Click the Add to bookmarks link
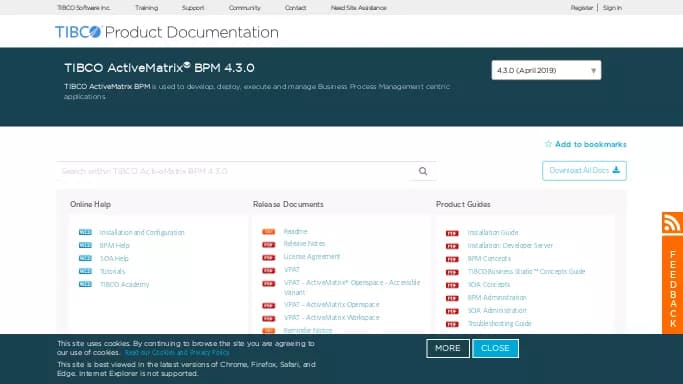This screenshot has width=683, height=384. 590,144
